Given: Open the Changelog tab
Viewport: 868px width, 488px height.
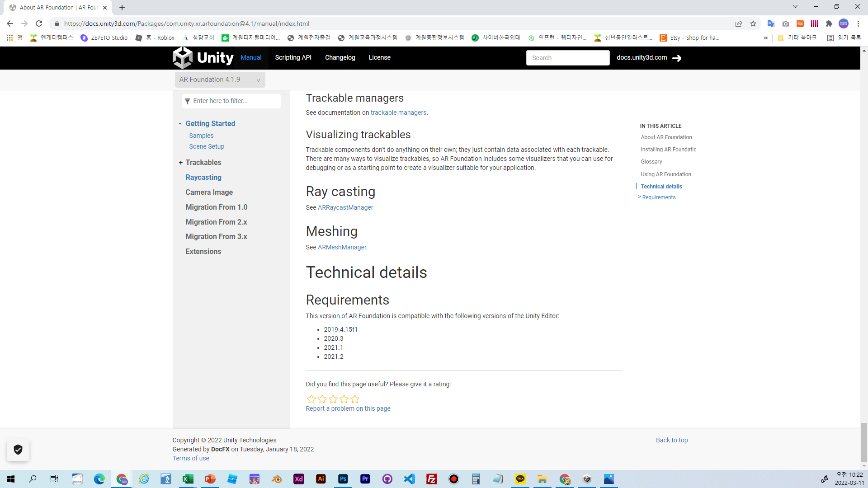Looking at the screenshot, I should [340, 57].
